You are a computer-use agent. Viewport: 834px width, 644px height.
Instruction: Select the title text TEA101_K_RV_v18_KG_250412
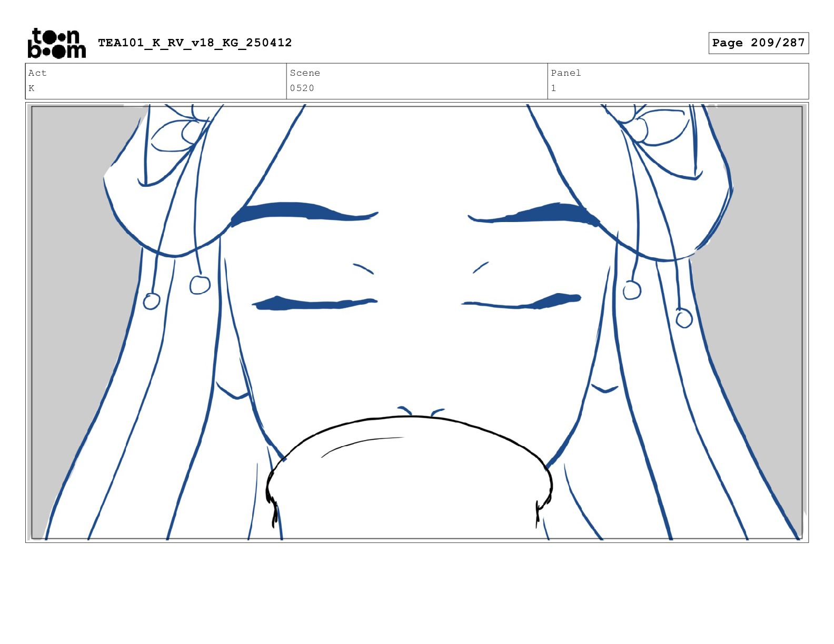coord(195,43)
